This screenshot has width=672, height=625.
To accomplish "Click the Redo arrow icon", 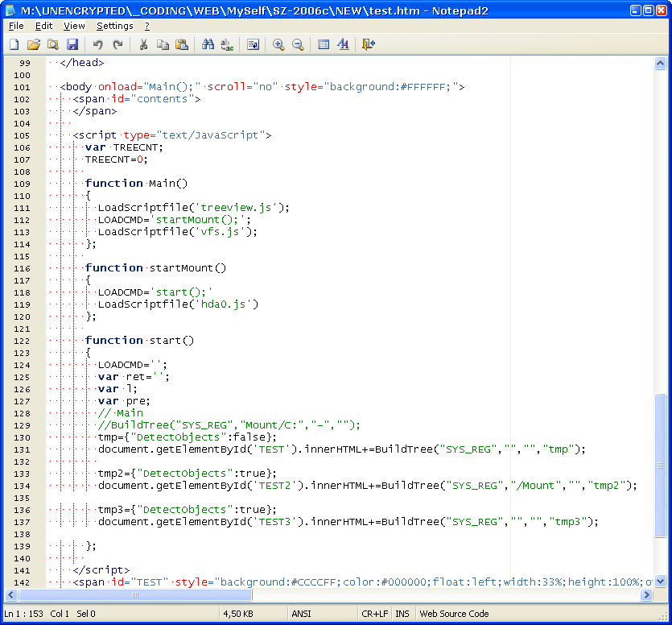I will (x=117, y=44).
